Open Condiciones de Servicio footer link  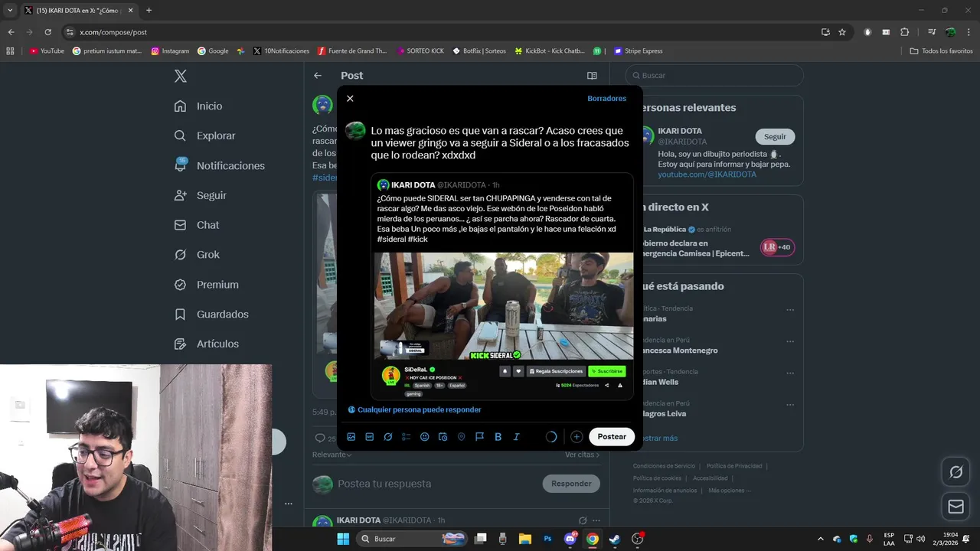[664, 466]
